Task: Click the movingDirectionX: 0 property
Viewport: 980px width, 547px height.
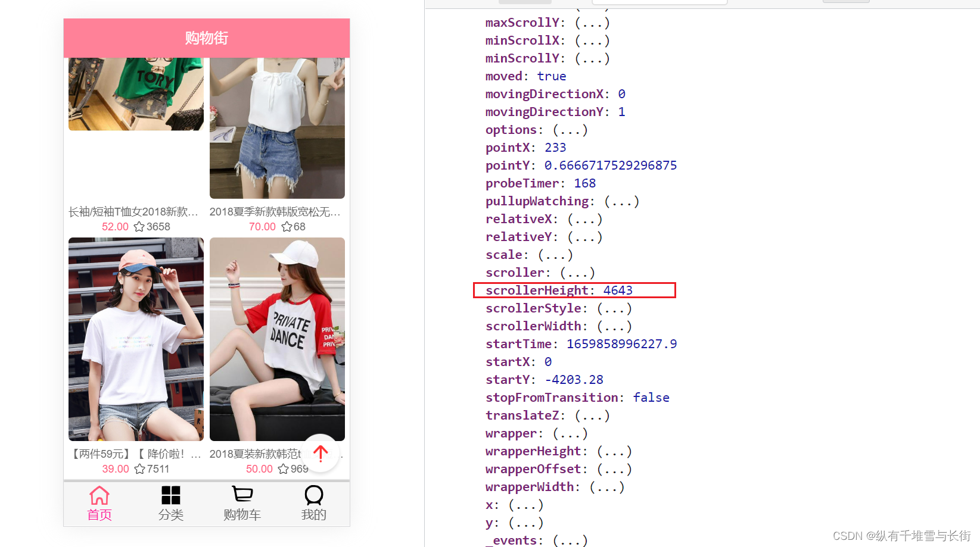Action: tap(555, 94)
